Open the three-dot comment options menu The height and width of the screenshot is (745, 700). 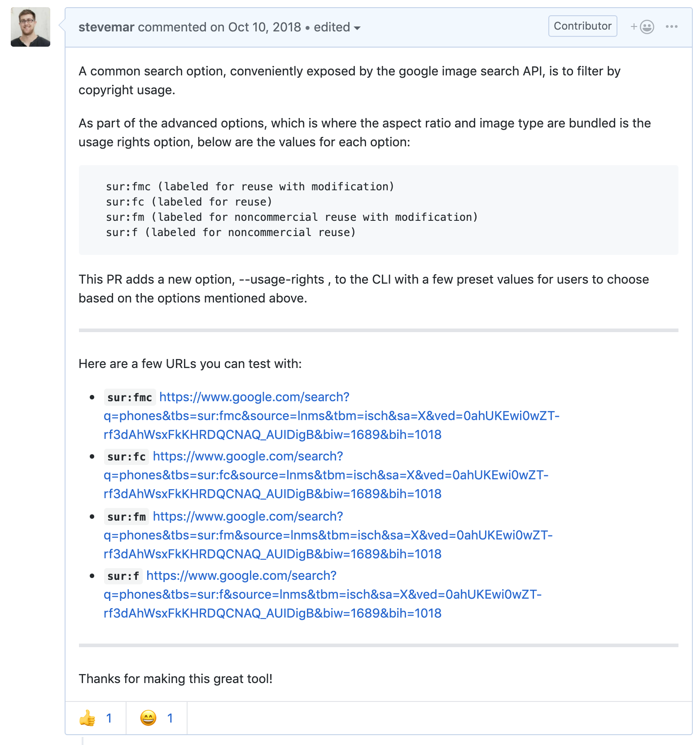(x=672, y=27)
